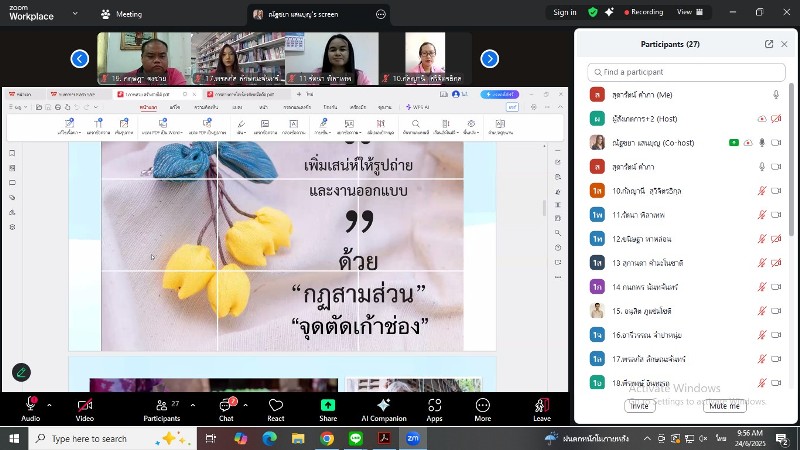
Task: Expand audio options caret next to Audio
Action: (49, 405)
